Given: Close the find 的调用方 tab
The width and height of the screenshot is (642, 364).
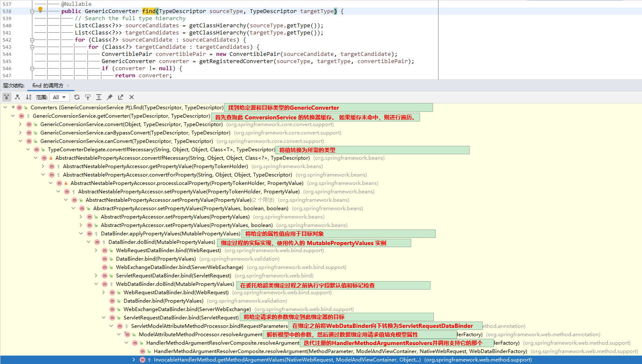Looking at the screenshot, I should (68, 86).
